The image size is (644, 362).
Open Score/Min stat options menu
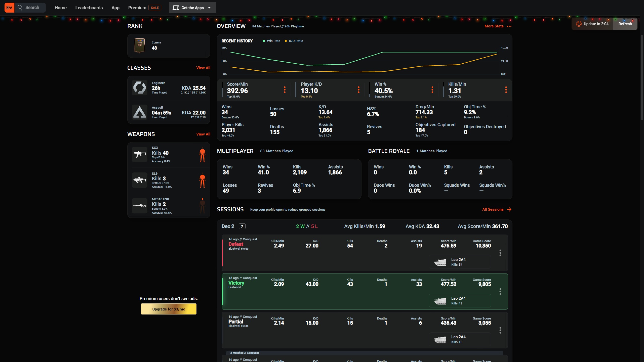tap(285, 90)
